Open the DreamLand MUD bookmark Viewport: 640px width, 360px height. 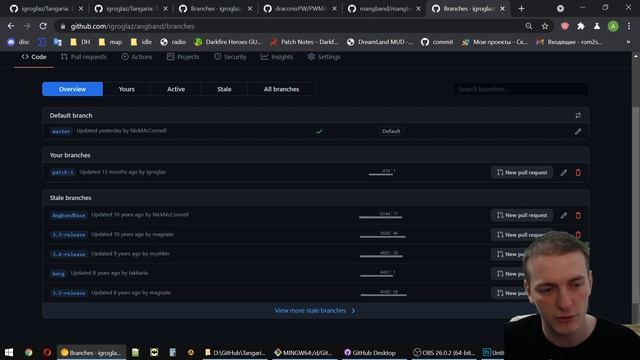[380, 42]
